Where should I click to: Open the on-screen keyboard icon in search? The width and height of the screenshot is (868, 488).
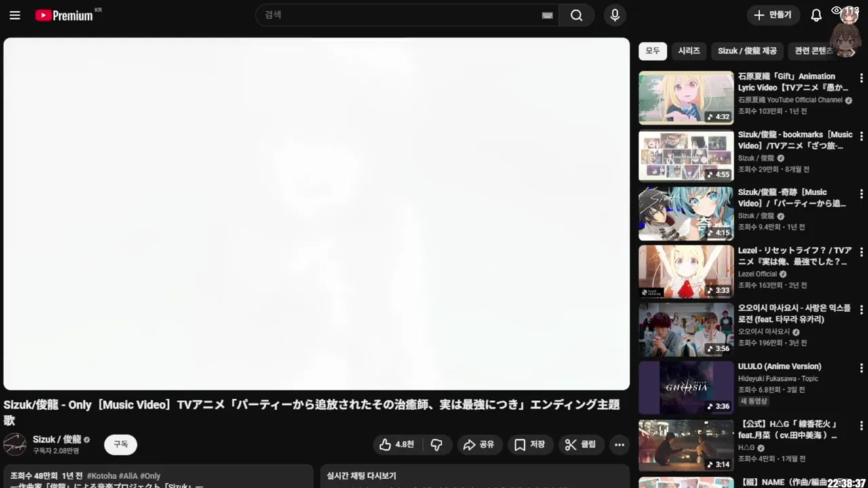547,16
